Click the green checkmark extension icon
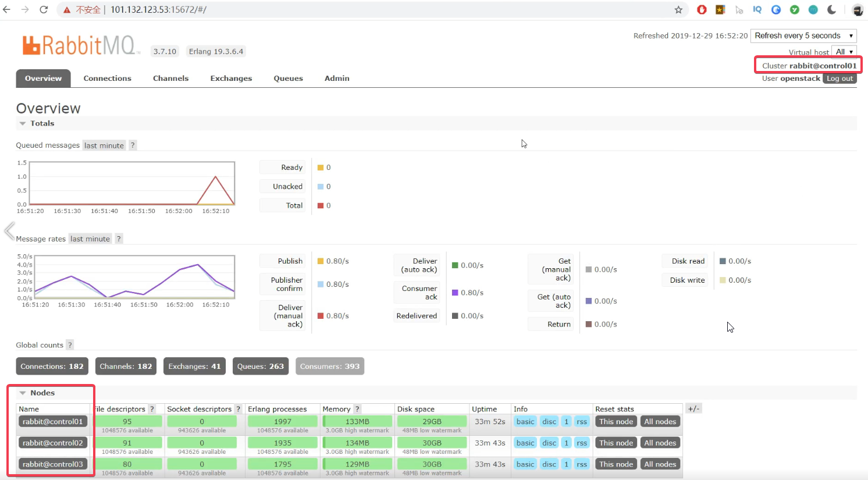The width and height of the screenshot is (868, 480). click(795, 10)
